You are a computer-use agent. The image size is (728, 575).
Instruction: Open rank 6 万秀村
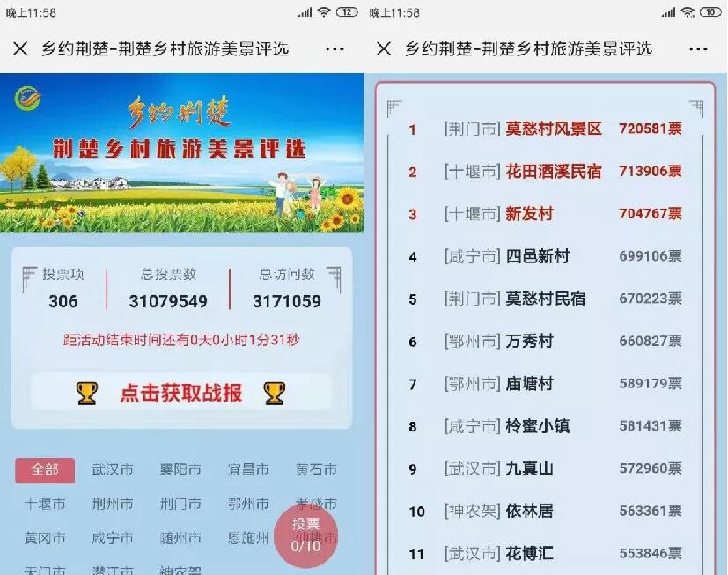click(x=530, y=342)
